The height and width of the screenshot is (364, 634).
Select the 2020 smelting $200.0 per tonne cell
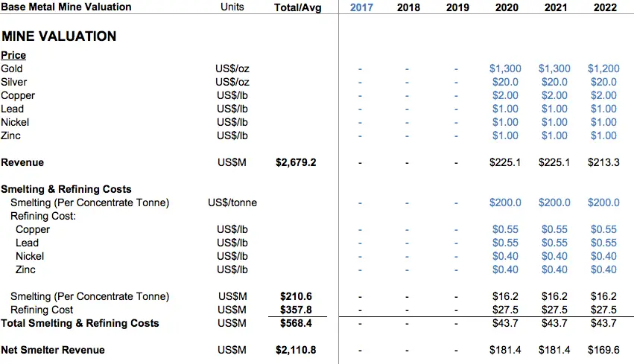coord(505,202)
